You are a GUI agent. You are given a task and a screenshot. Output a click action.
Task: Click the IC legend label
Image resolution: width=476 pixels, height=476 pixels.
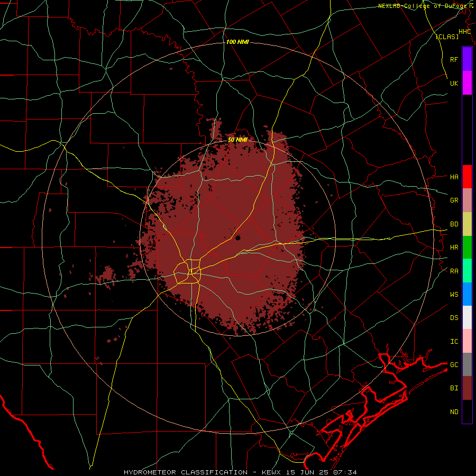[x=454, y=342]
